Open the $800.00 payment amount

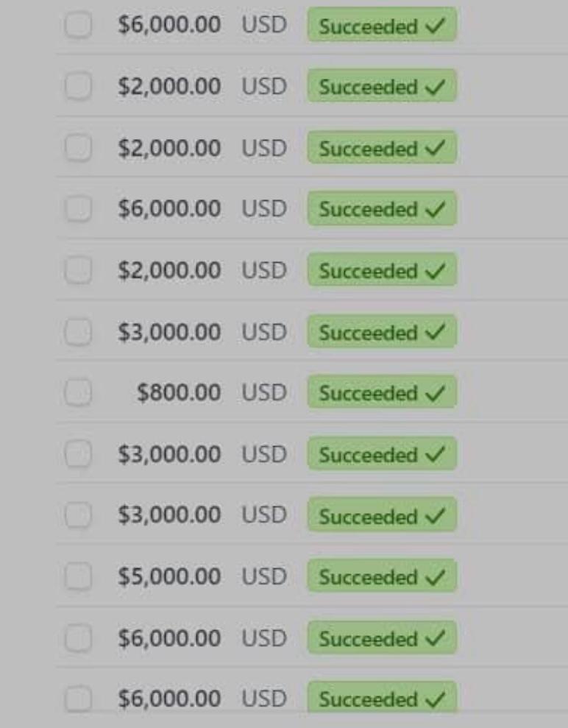tap(179, 393)
